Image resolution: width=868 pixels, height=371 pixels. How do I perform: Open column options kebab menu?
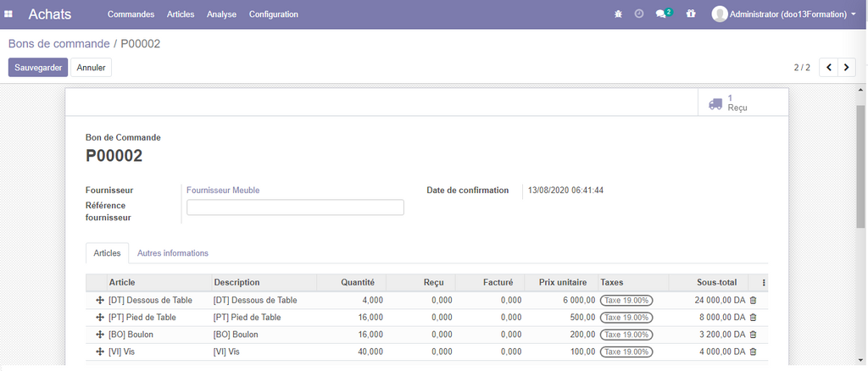coord(764,283)
